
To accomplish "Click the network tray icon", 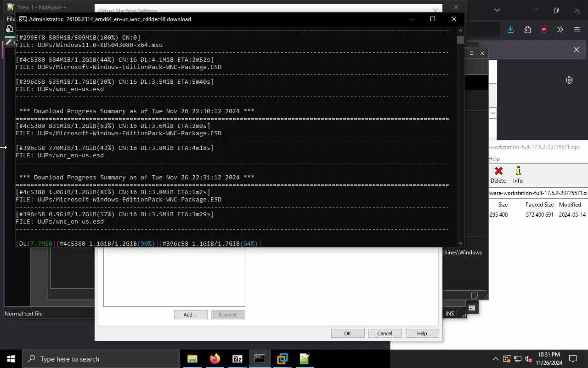I will tap(518, 359).
